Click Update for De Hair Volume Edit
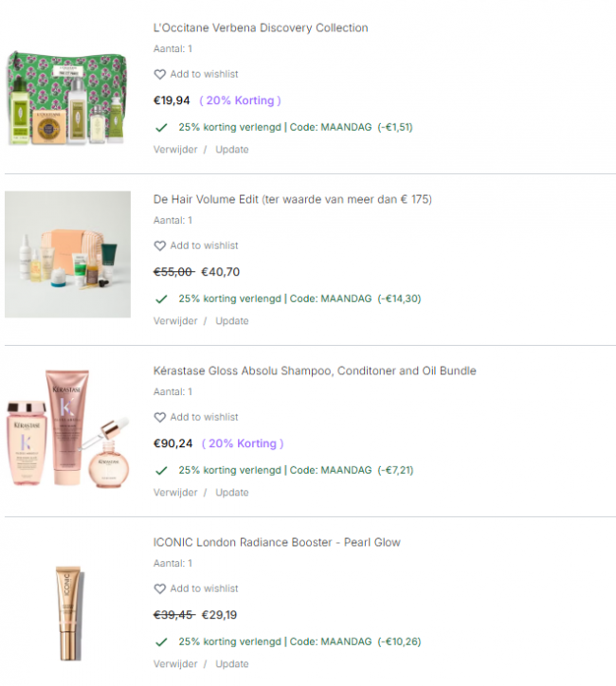The image size is (616, 686). coord(232,321)
